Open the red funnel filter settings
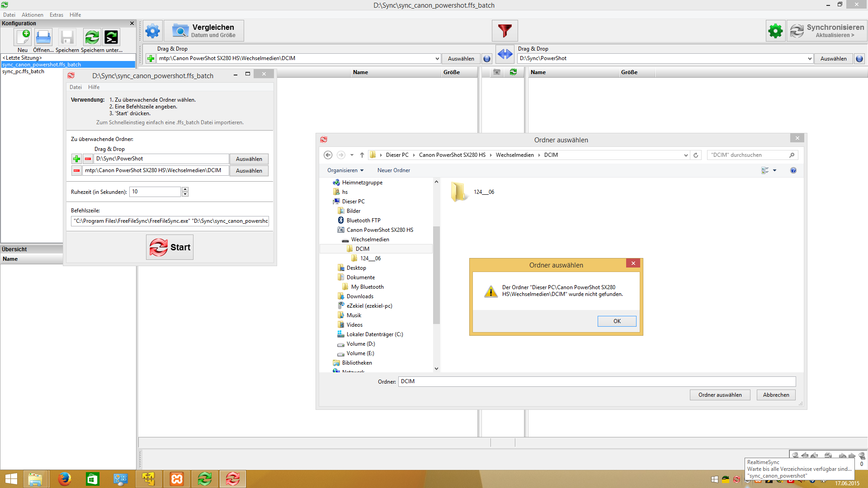868x488 pixels. click(505, 31)
